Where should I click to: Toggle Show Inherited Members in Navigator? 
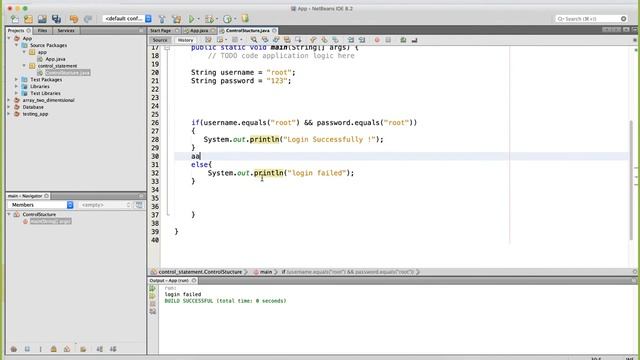(x=14, y=349)
